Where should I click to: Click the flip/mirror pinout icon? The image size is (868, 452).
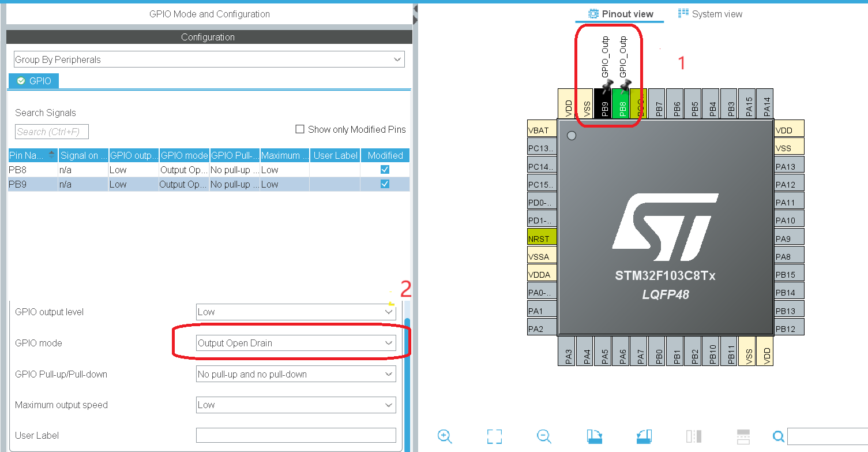(694, 437)
